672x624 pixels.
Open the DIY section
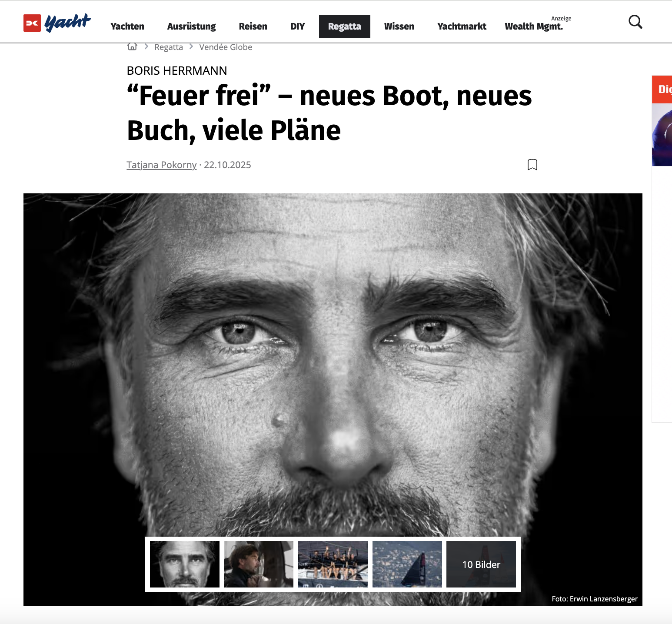tap(298, 27)
